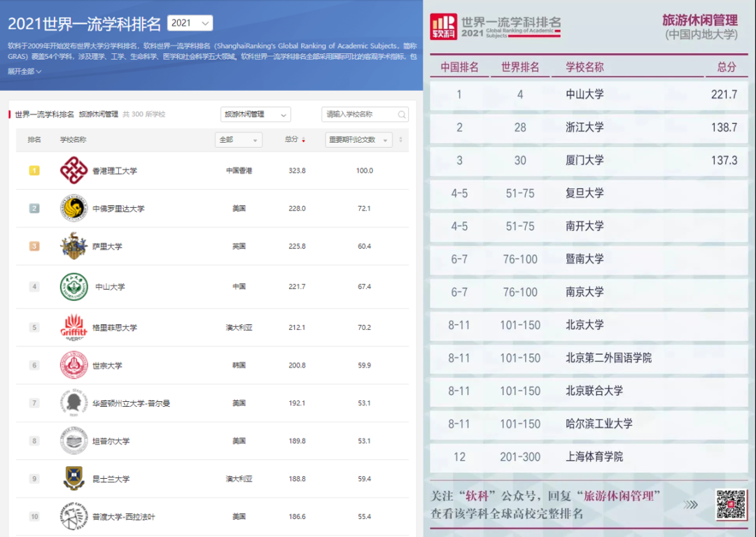Click the 中山大学 green logo
This screenshot has height=537, width=756.
73,286
